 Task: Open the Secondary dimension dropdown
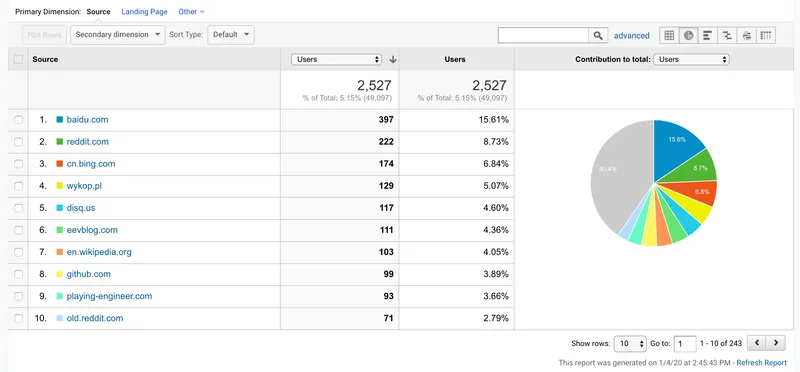pyautogui.click(x=118, y=35)
